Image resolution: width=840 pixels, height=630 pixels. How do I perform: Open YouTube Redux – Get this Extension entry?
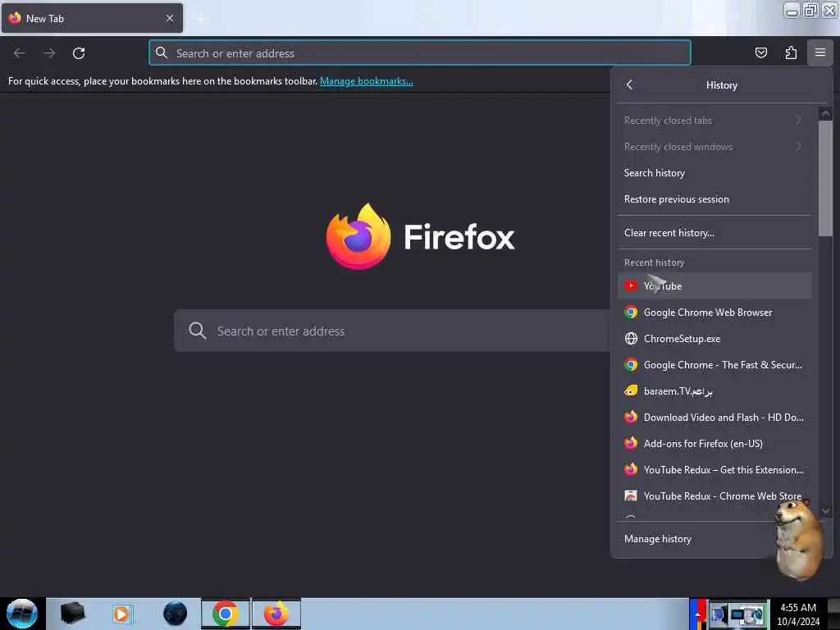[714, 470]
